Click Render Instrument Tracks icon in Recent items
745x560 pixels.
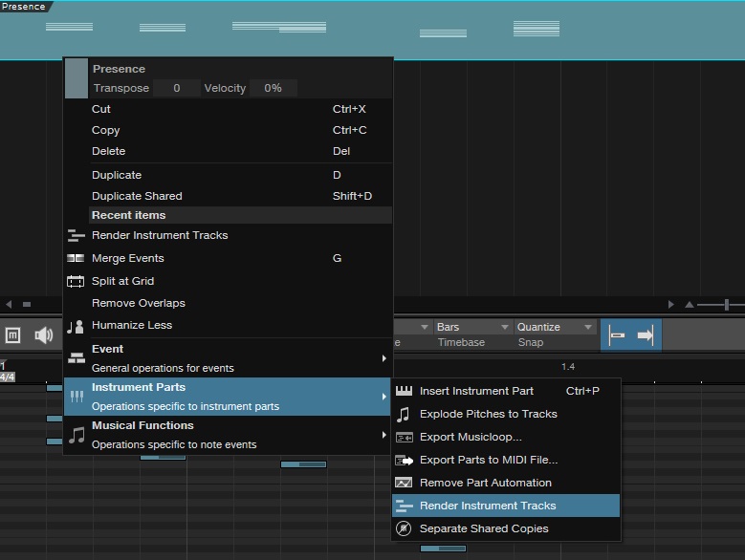(76, 235)
